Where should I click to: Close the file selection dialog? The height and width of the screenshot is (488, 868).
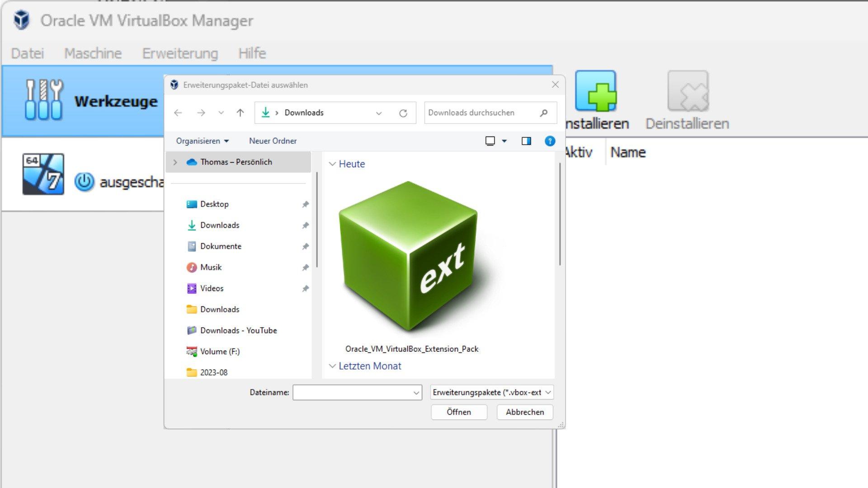pos(556,85)
